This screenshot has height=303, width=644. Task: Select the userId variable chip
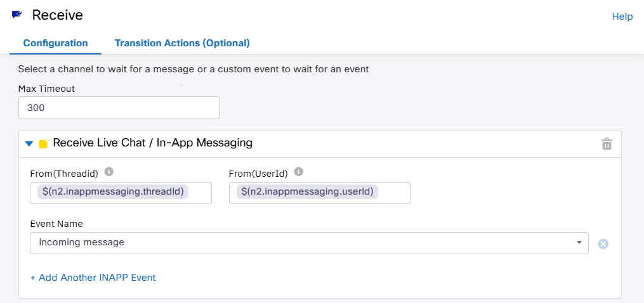click(307, 192)
